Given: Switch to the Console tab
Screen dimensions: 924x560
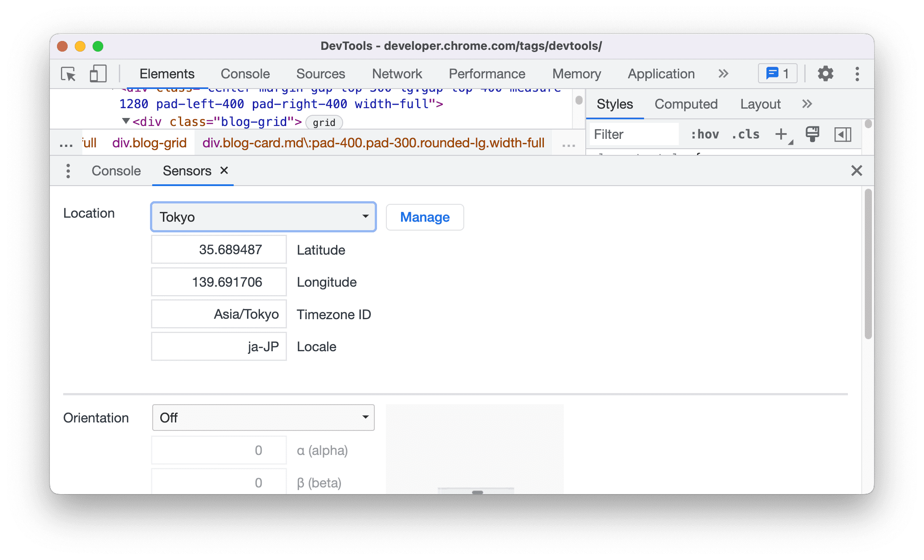Looking at the screenshot, I should click(117, 170).
